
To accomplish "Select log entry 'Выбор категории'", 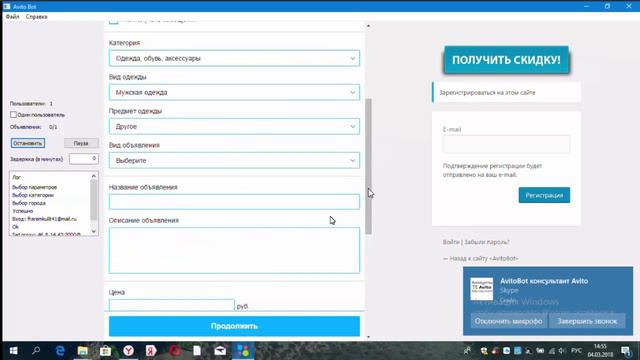I will pos(33,195).
